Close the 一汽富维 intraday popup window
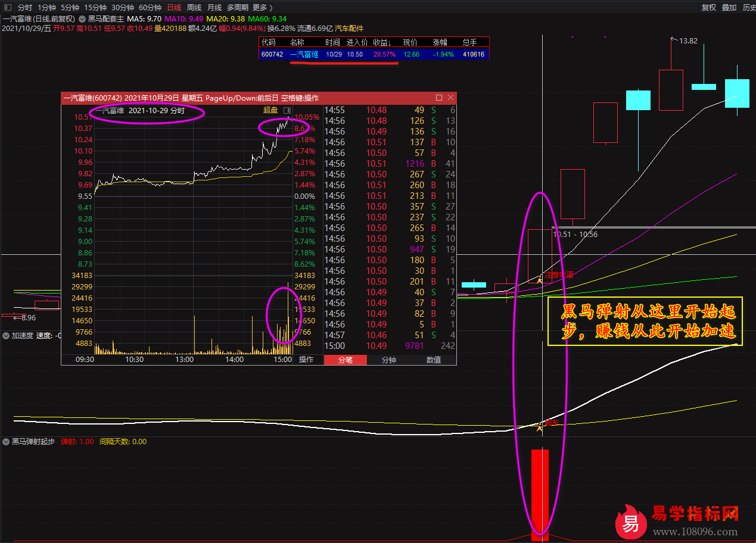 450,98
